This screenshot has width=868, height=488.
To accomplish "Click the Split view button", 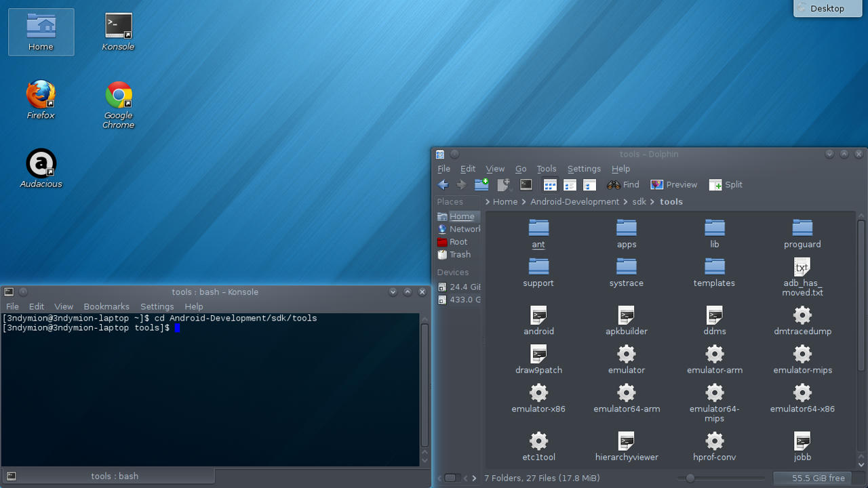I will (726, 184).
